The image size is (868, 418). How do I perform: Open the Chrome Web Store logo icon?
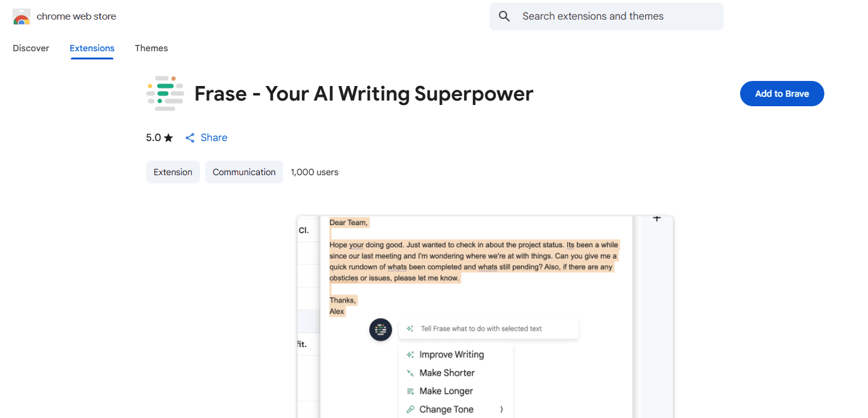coord(22,17)
